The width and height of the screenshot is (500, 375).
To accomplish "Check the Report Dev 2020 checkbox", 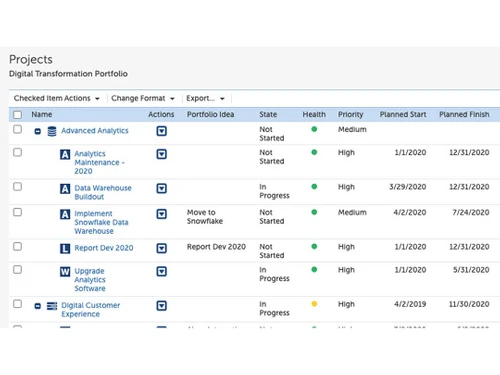I will click(x=17, y=246).
